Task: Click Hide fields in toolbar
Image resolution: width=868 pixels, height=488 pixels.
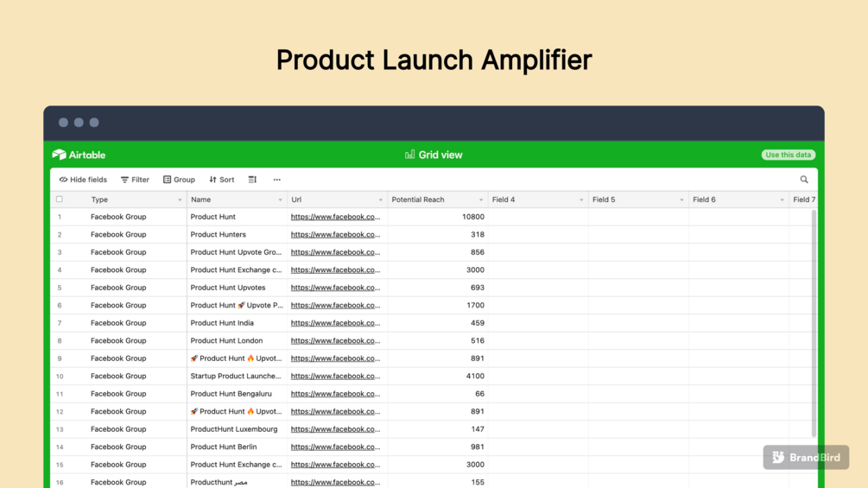Action: [x=83, y=180]
